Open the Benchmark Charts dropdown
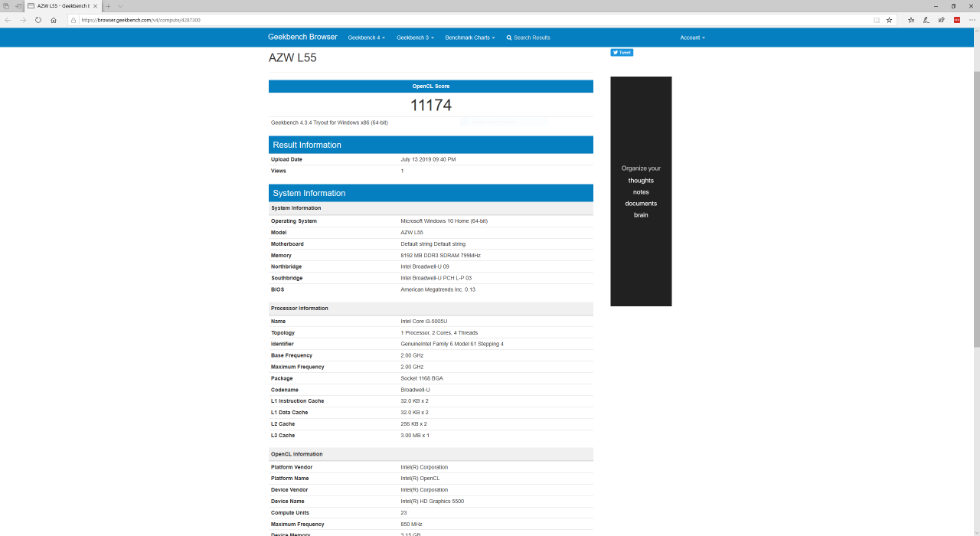This screenshot has width=980, height=536. 470,38
